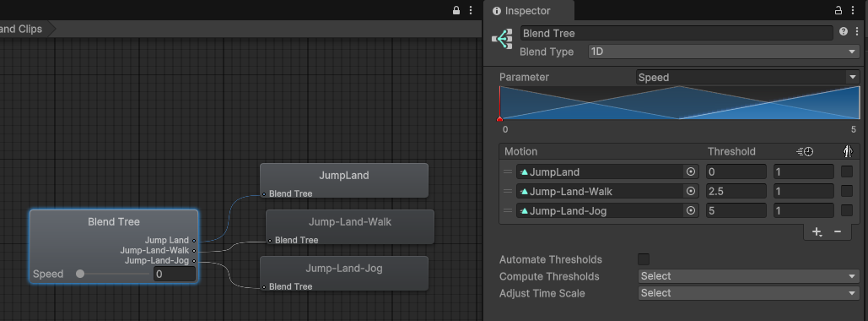The width and height of the screenshot is (868, 321).
Task: Open Blend Tree help reference icon
Action: [843, 31]
